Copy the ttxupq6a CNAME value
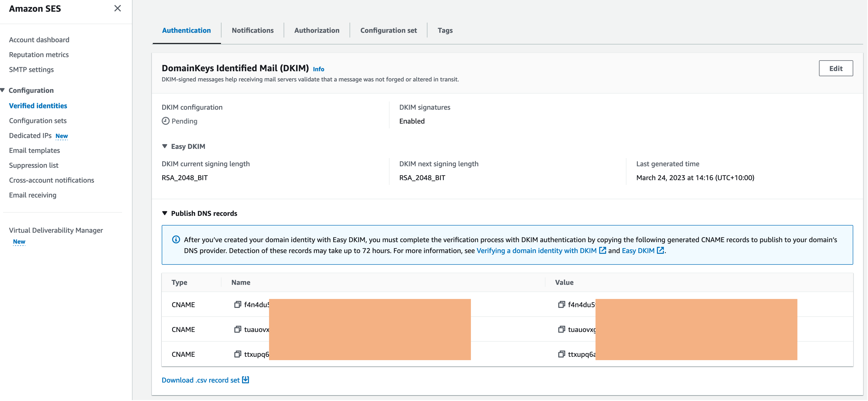Image resolution: width=868 pixels, height=401 pixels. pos(561,354)
